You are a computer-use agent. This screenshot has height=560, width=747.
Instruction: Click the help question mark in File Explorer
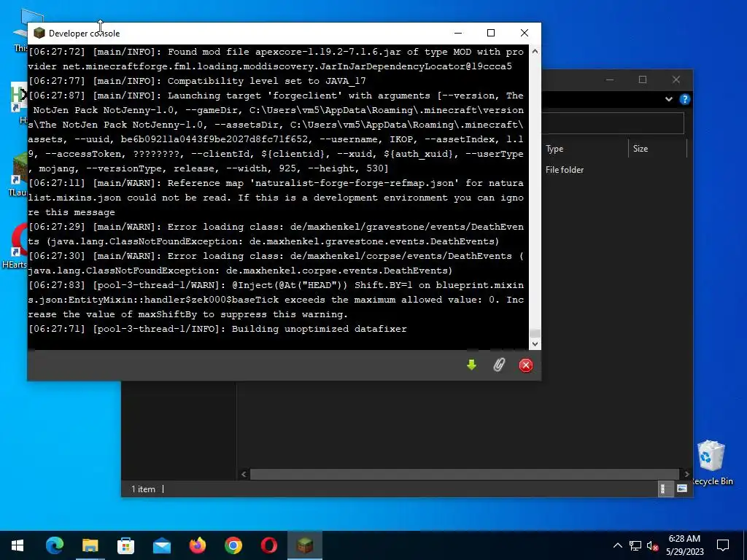pyautogui.click(x=684, y=99)
